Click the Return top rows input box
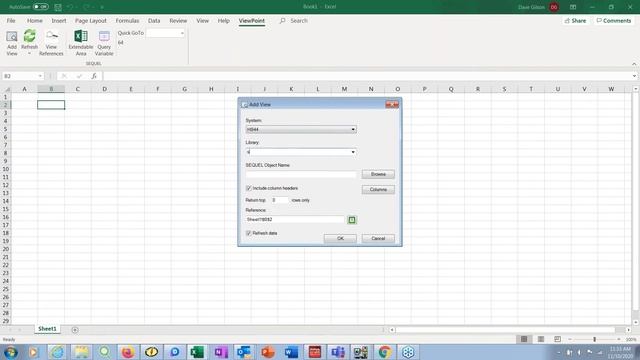 click(x=279, y=200)
